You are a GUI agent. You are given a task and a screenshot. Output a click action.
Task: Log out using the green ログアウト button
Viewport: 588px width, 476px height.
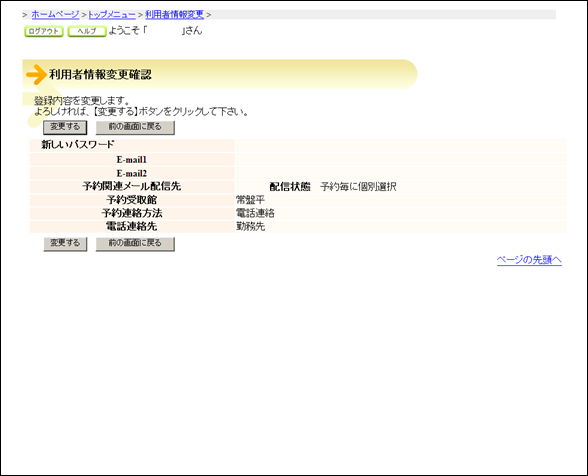(44, 31)
